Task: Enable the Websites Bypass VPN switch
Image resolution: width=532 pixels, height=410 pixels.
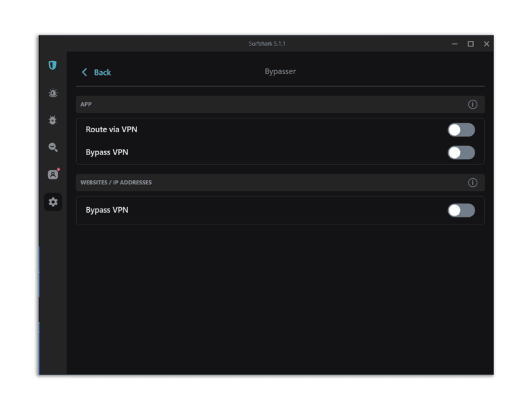Action: [x=461, y=211]
